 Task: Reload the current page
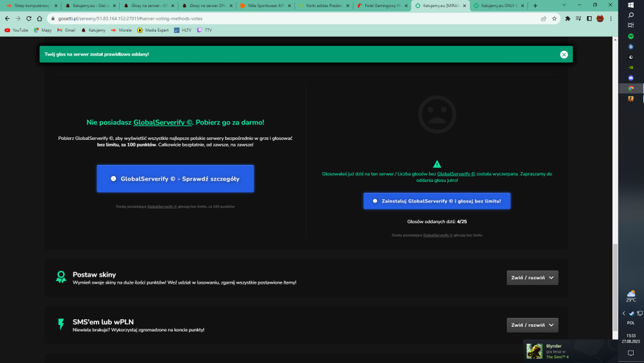point(29,19)
